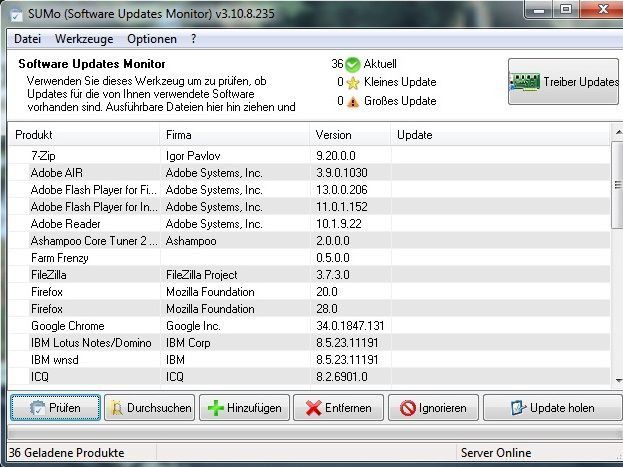Click version 8.2.6901.0 cell

pos(342,376)
